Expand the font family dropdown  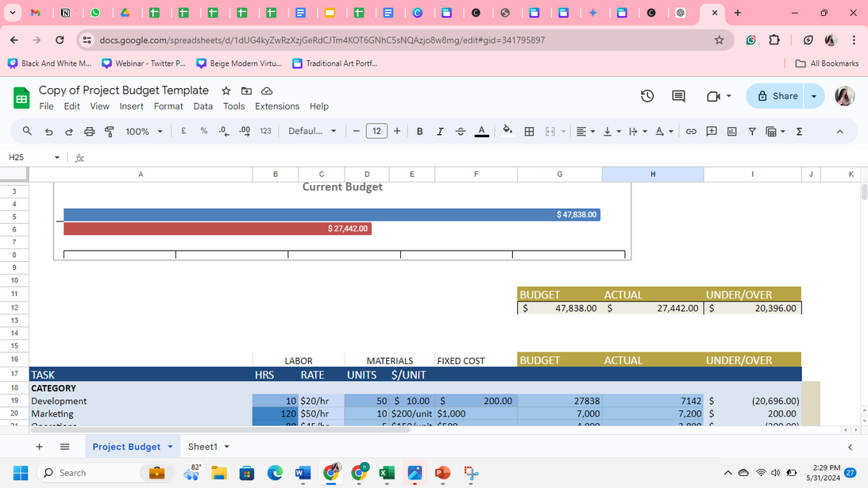(x=312, y=132)
